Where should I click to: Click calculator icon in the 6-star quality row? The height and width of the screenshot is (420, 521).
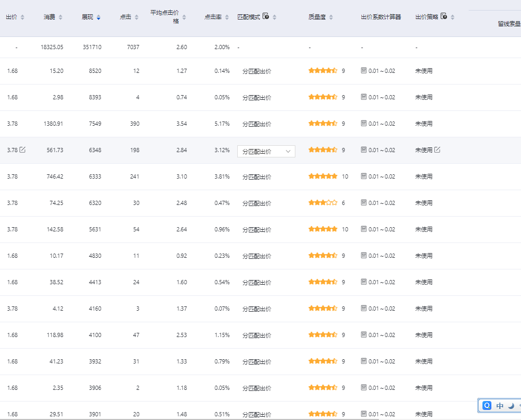pos(364,203)
